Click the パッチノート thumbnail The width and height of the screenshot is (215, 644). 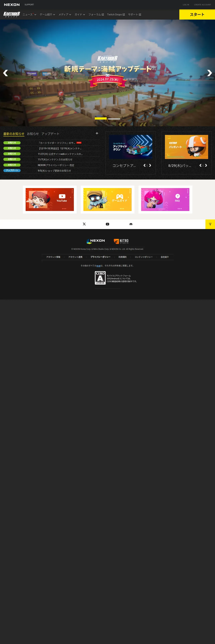[x=187, y=147]
